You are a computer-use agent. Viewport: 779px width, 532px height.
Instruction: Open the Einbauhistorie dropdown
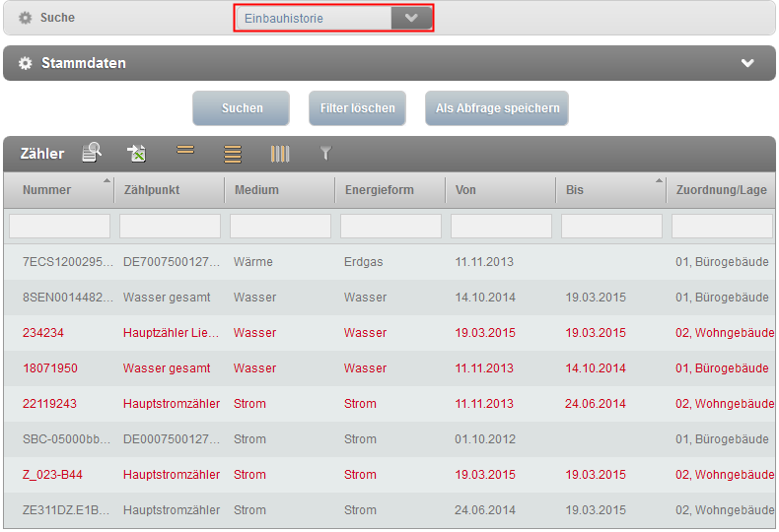coord(411,18)
